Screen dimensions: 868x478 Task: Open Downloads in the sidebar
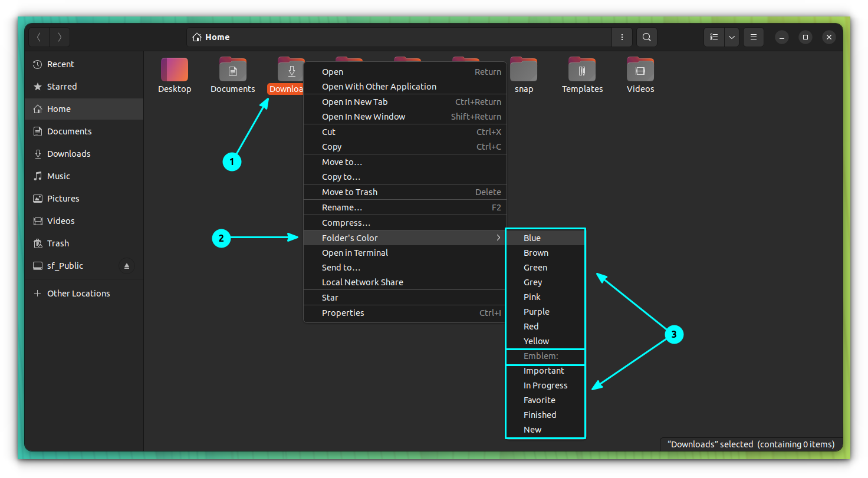[84, 154]
